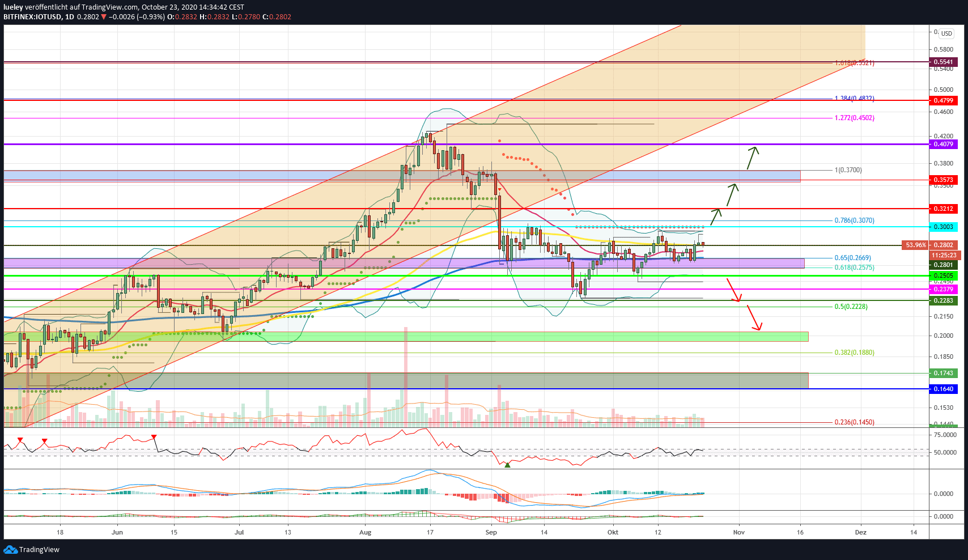Image resolution: width=968 pixels, height=560 pixels.
Task: Click the 0.786(0.3070) Fibonacci label
Action: (x=854, y=220)
